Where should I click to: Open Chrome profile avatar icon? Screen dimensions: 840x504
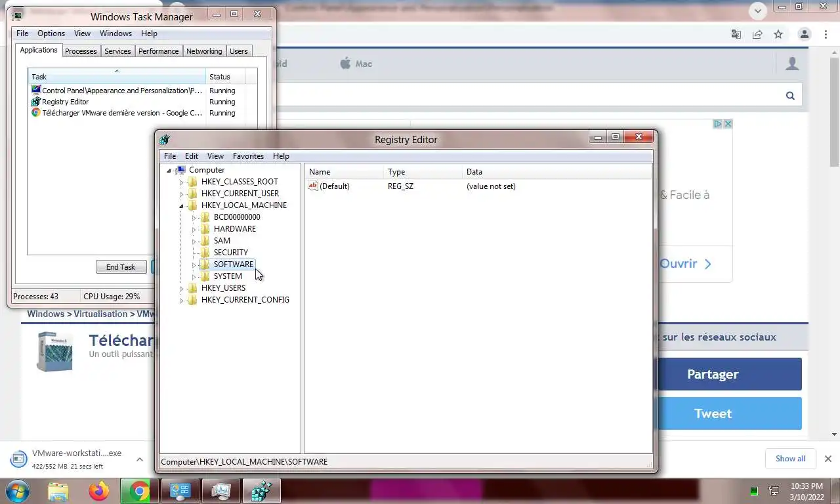click(804, 34)
